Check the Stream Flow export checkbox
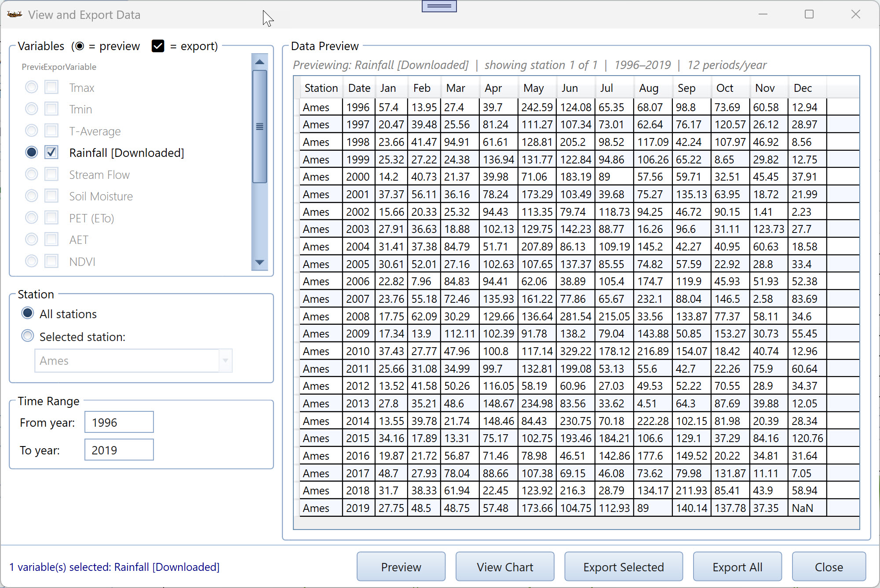The height and width of the screenshot is (588, 880). pyautogui.click(x=51, y=174)
